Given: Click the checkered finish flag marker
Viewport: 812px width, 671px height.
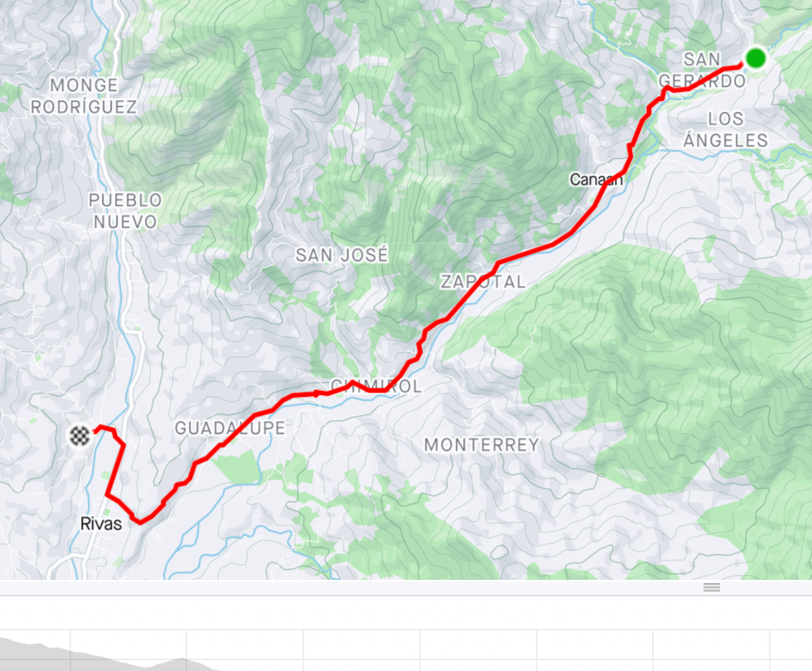Looking at the screenshot, I should point(80,436).
